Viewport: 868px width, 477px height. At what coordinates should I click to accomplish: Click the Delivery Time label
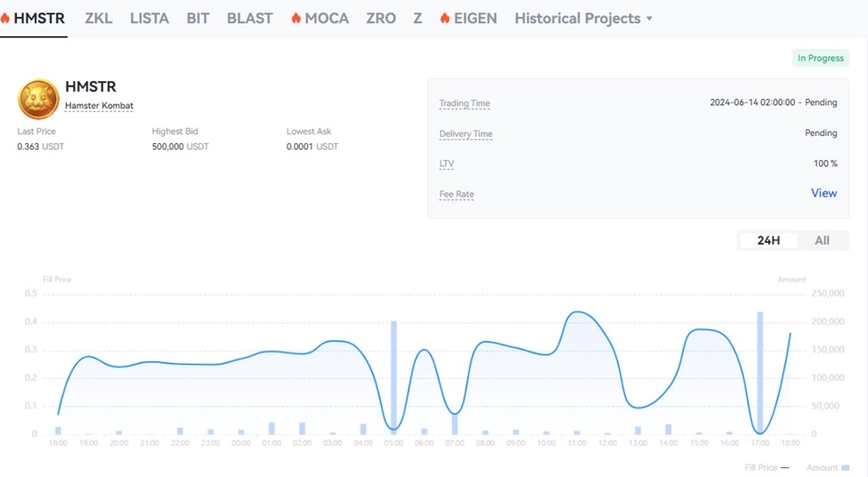[466, 133]
